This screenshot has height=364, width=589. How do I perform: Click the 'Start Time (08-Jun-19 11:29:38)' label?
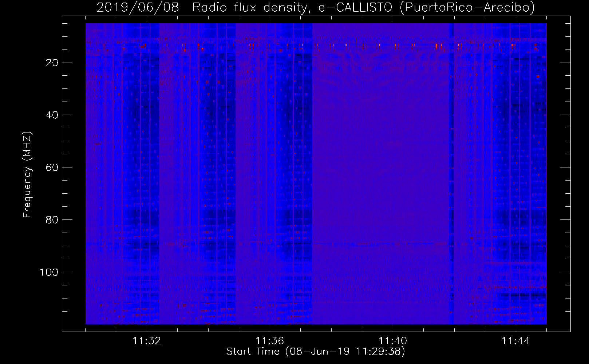coord(316,352)
